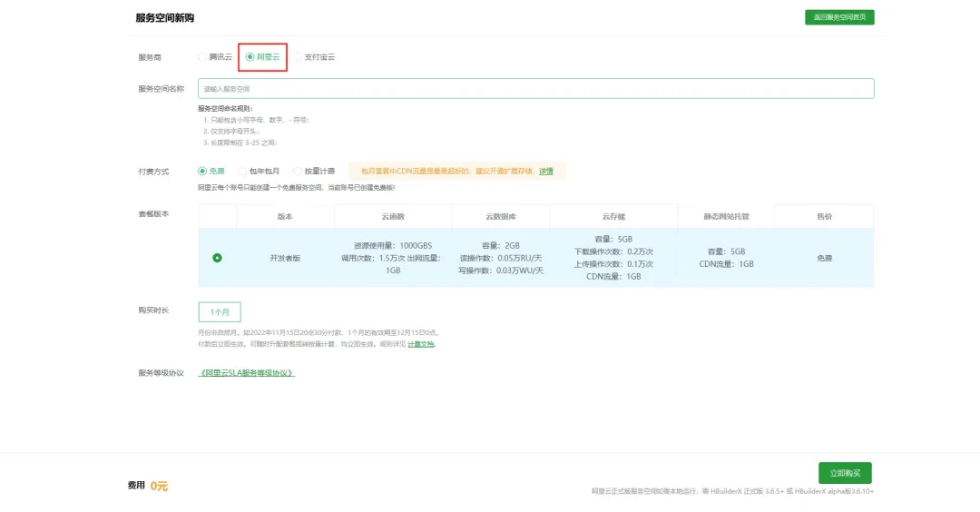
Task: Click the 下载操作次数: 0.2万次 text
Action: click(x=613, y=252)
